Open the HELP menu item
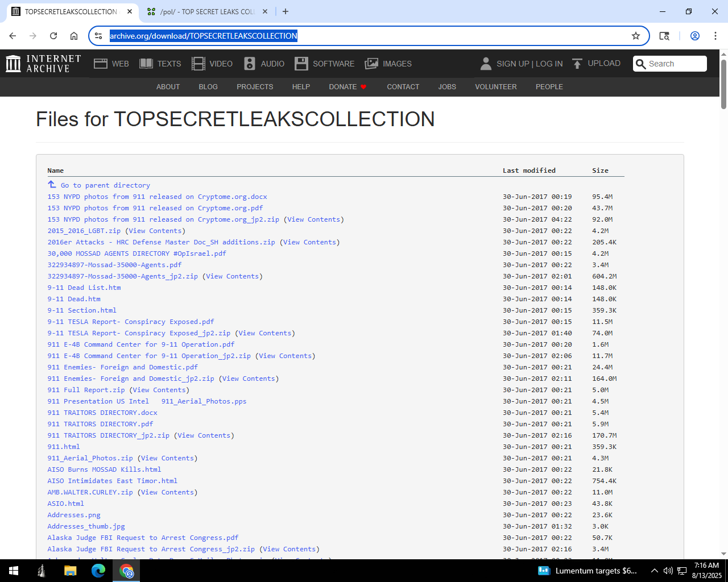 tap(301, 87)
